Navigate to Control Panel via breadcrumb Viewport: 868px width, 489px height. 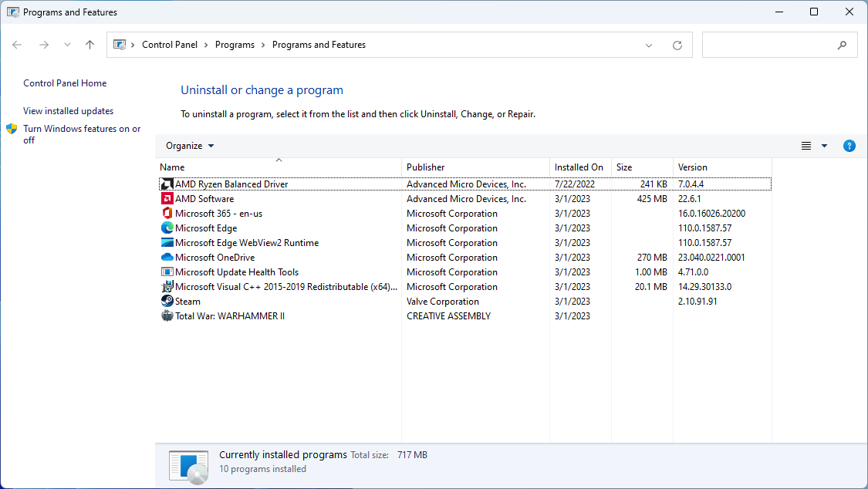pyautogui.click(x=170, y=44)
